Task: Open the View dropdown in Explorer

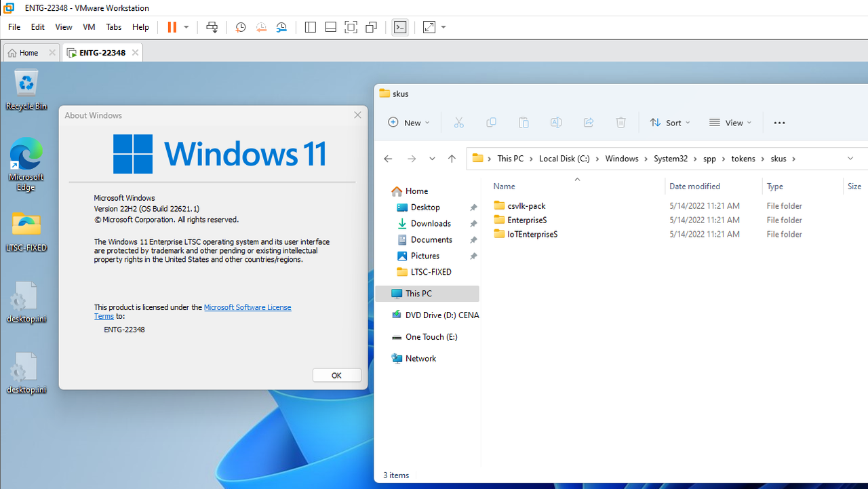Action: 730,123
